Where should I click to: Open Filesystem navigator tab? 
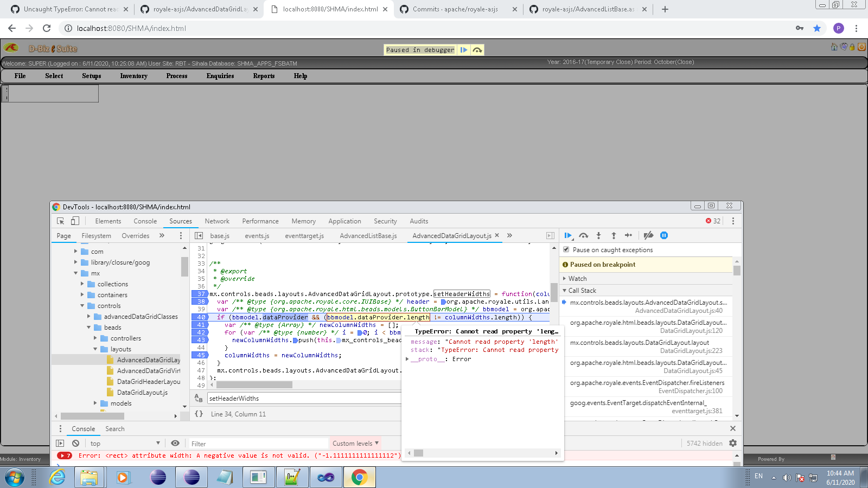click(x=97, y=236)
